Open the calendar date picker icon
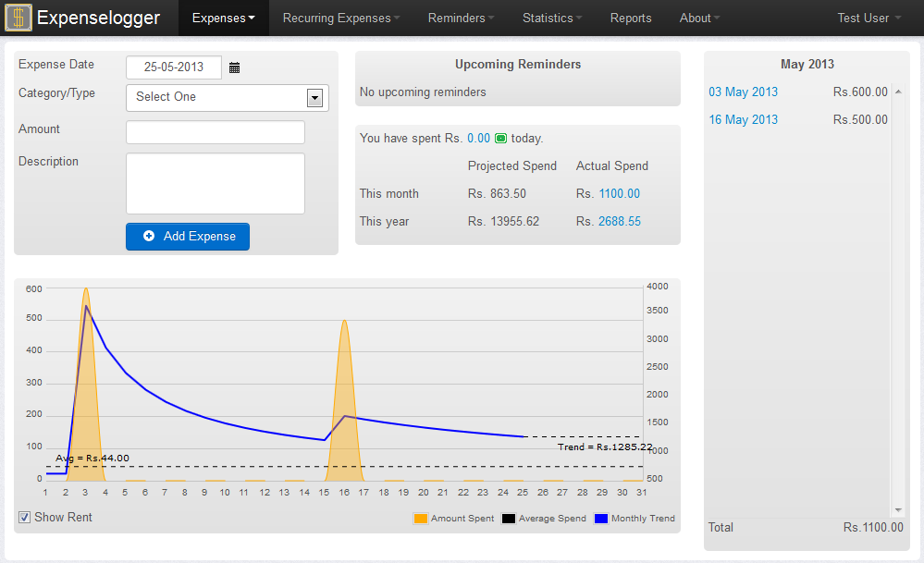Image resolution: width=924 pixels, height=563 pixels. click(x=235, y=67)
